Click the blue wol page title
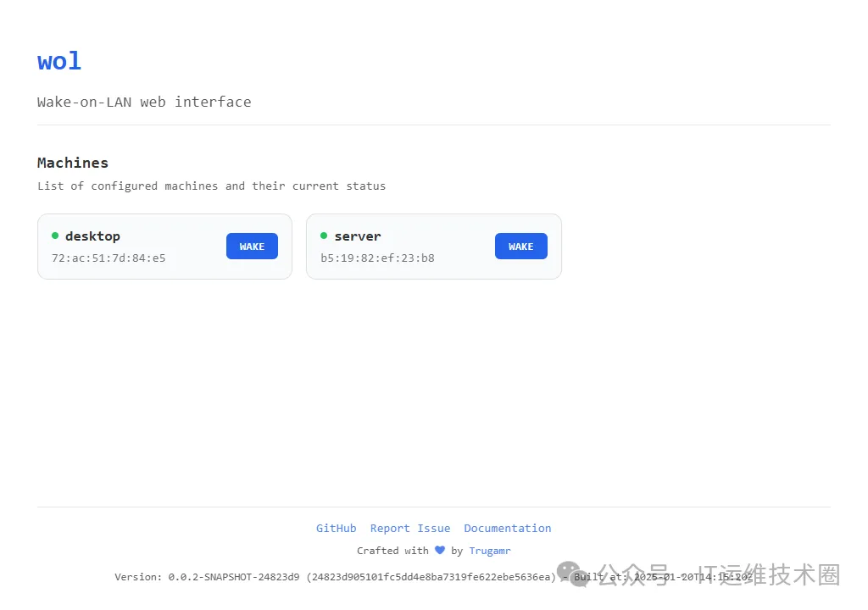The width and height of the screenshot is (868, 610). 59,61
